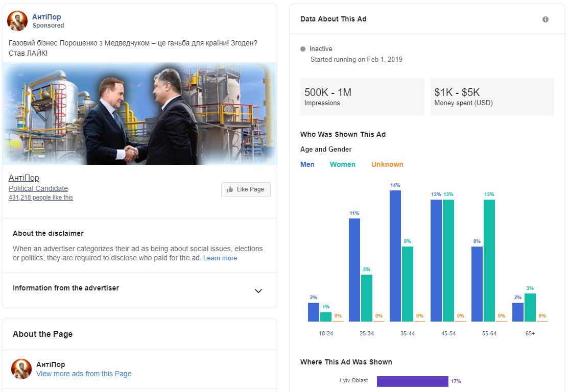569x392 pixels.
Task: Click the 5% women bar for ages 25-34
Action: [367, 298]
